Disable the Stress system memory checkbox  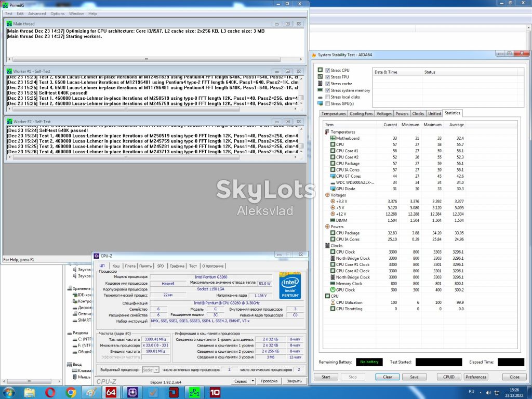pos(327,90)
